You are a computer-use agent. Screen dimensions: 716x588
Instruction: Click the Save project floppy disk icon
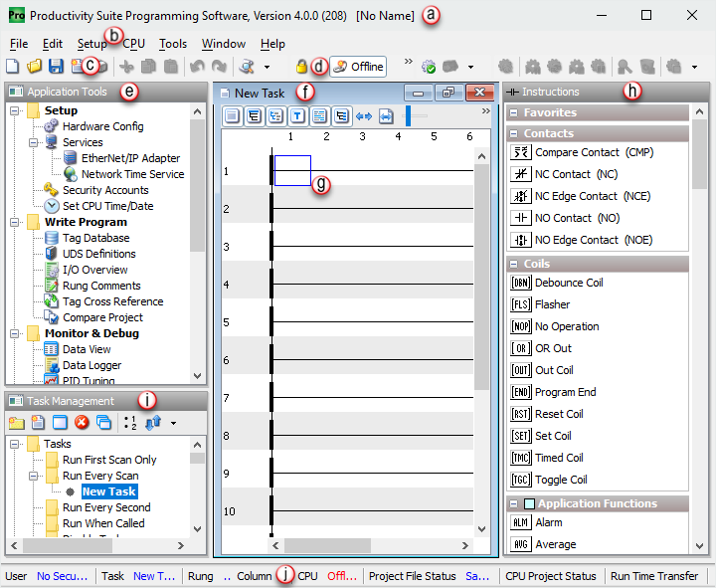56,67
